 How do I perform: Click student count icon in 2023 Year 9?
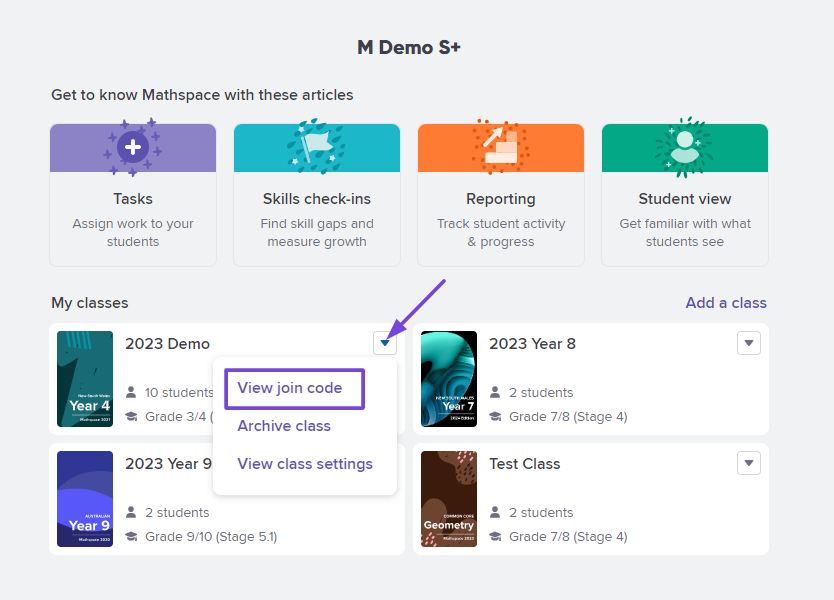pyautogui.click(x=131, y=512)
